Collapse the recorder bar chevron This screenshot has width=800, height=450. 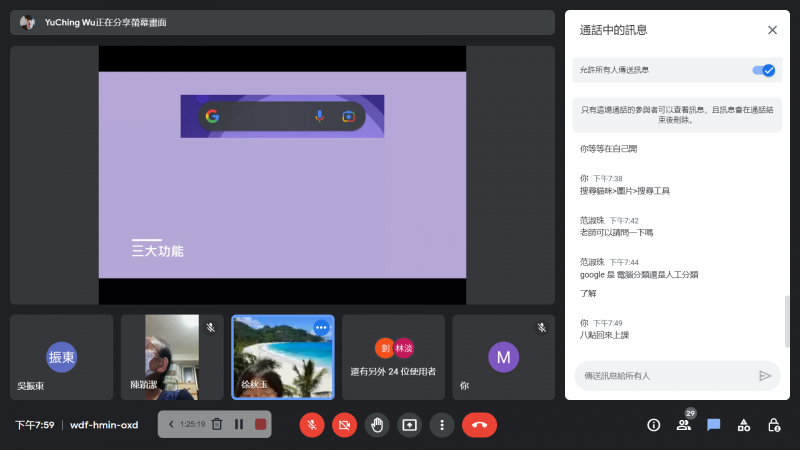pos(171,424)
